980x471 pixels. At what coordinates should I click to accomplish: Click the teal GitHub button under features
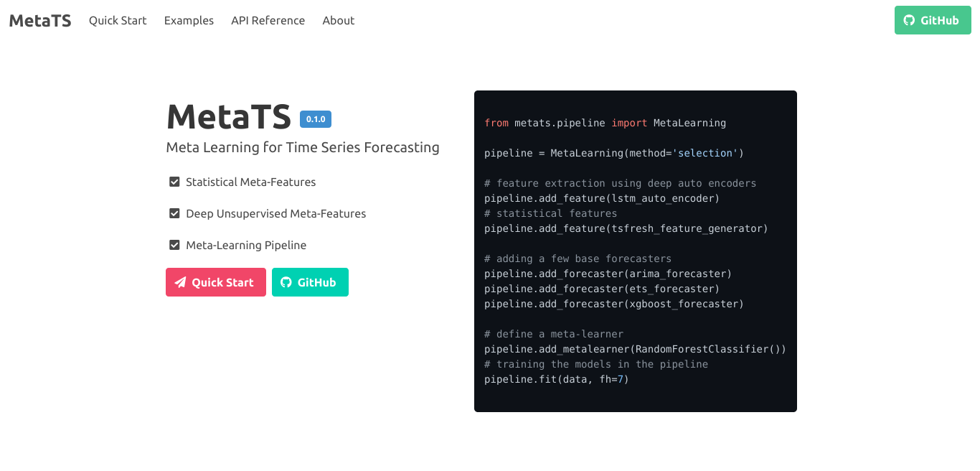click(x=310, y=282)
